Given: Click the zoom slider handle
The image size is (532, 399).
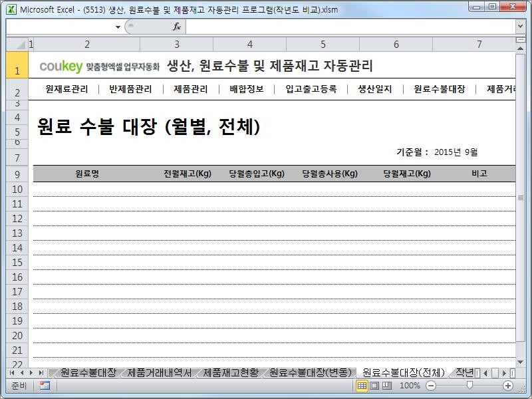Looking at the screenshot, I should (469, 385).
